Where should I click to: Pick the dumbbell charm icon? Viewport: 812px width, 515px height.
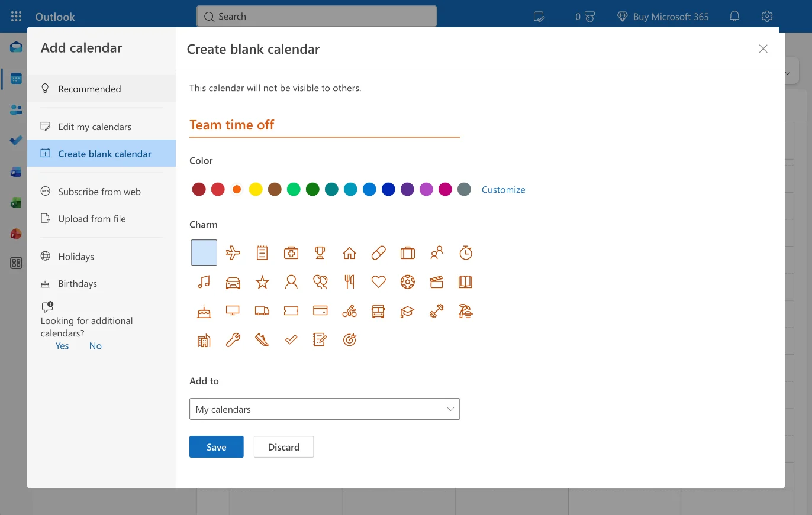point(436,311)
